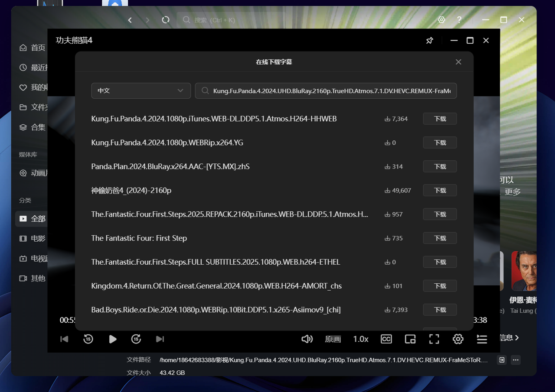Open help via the question mark icon
The width and height of the screenshot is (555, 392).
click(x=460, y=20)
